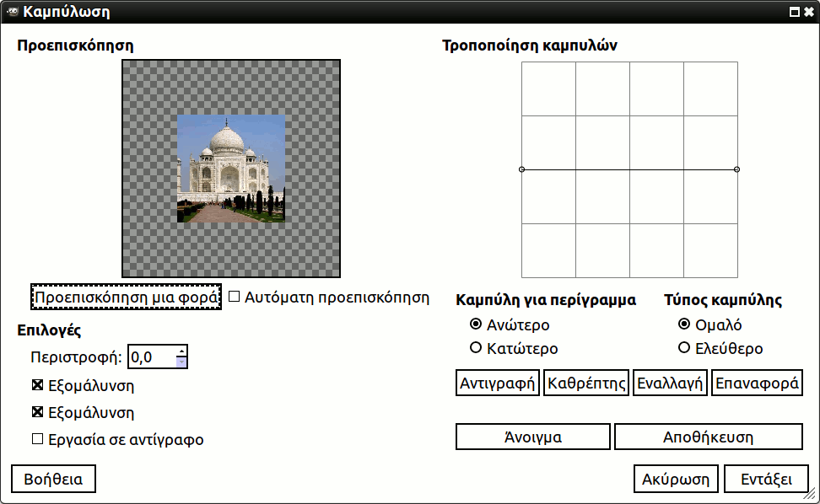Enable the Αυτόματη προεπισκόπηση checkbox
Image resolution: width=820 pixels, height=504 pixels.
(x=235, y=297)
